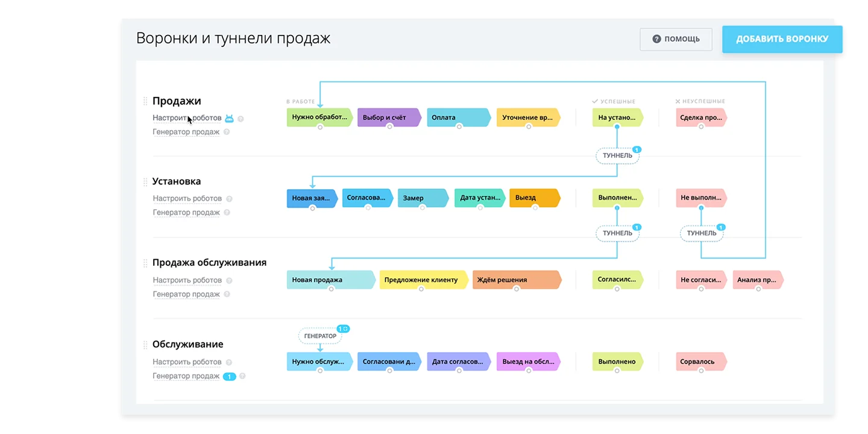Click help icon beside Обслуживание Генератор продаж badge
The image size is (868, 434).
click(242, 377)
